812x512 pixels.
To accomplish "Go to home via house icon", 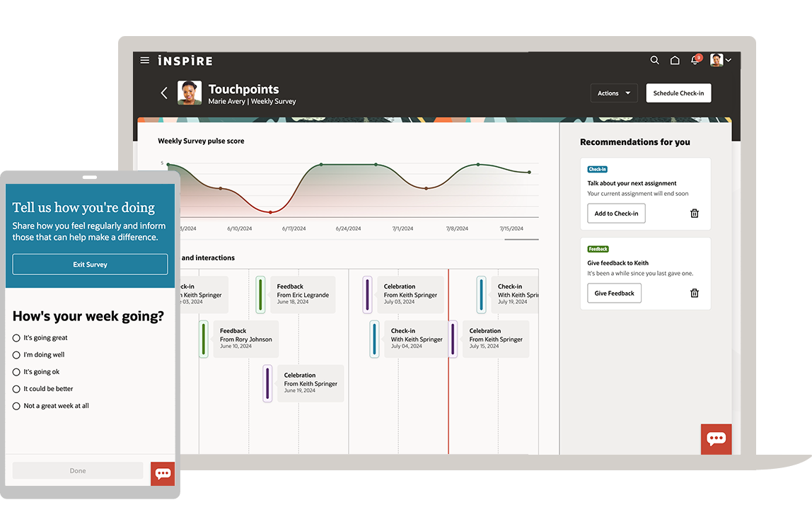I will tap(675, 61).
